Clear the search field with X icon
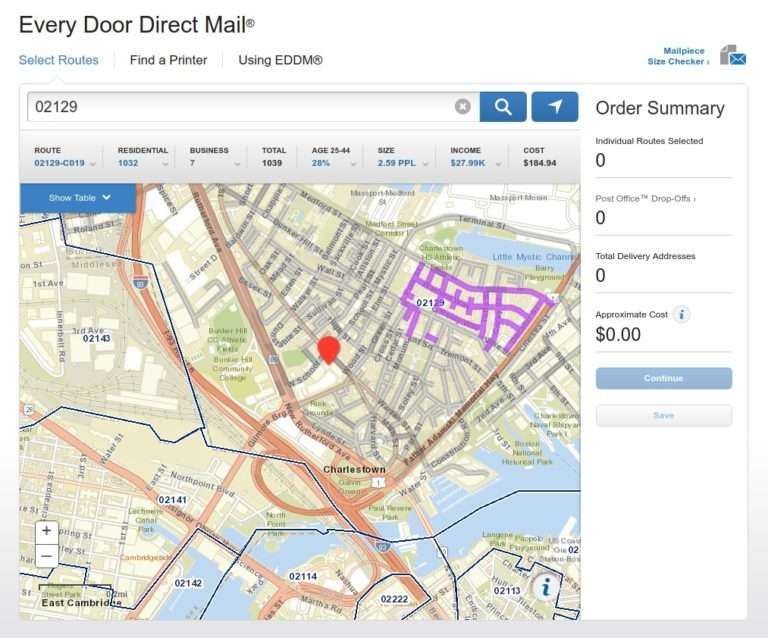Viewport: 768px width, 638px height. tap(462, 107)
